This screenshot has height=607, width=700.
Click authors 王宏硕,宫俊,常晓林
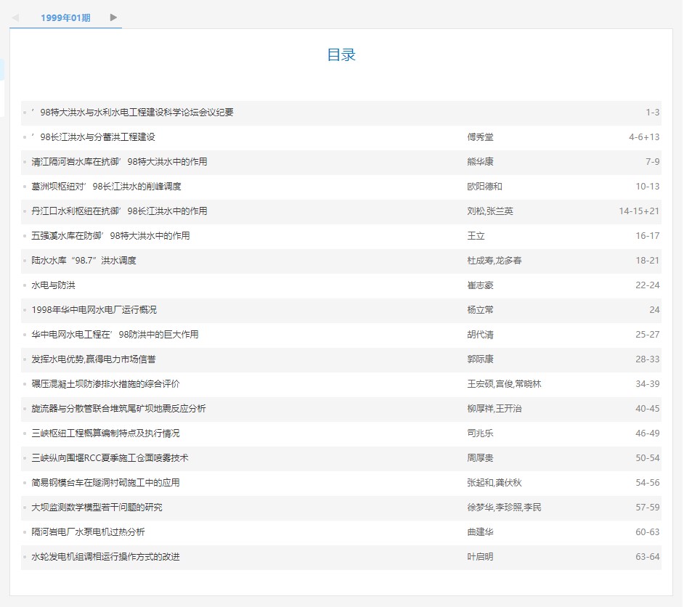[504, 384]
